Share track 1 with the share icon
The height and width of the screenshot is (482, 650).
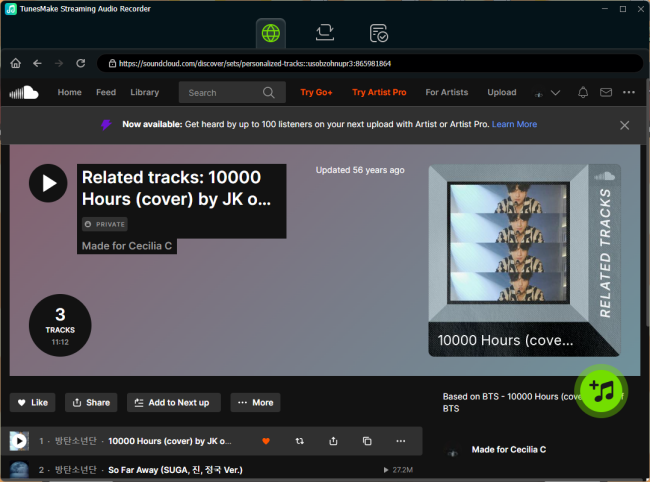333,441
